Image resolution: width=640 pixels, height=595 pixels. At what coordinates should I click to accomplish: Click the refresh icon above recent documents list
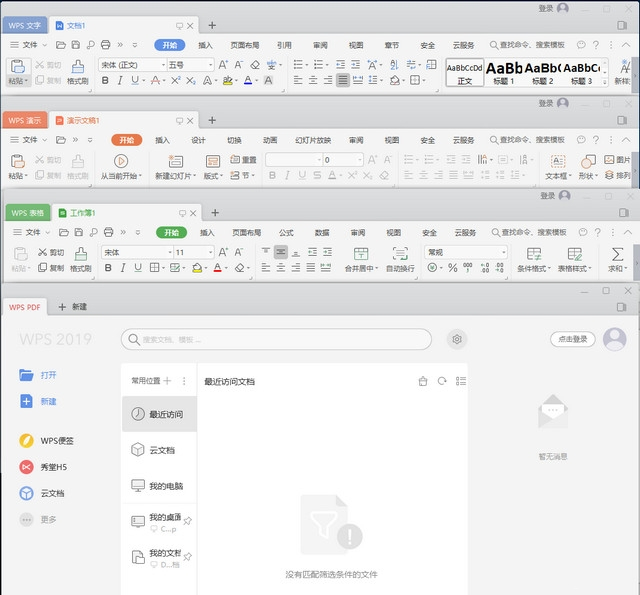[441, 381]
